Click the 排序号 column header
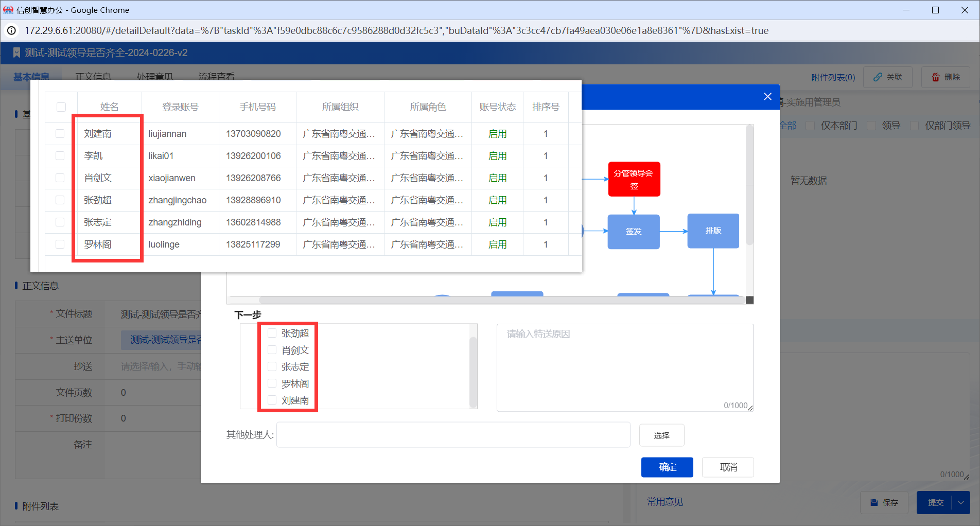 tap(546, 107)
